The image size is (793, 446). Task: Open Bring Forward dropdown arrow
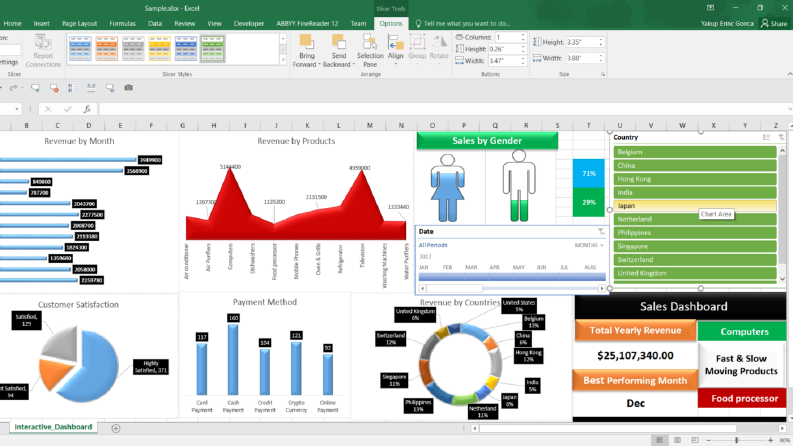tap(320, 65)
